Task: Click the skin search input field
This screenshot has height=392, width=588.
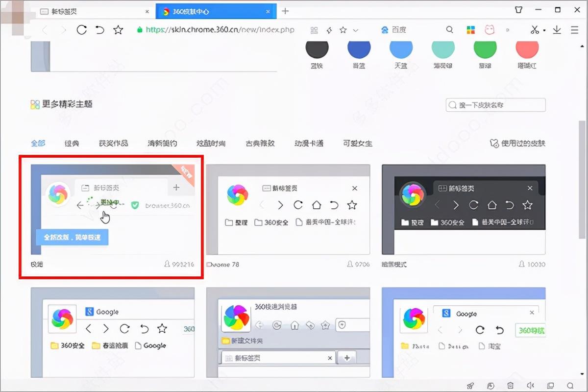Action: [x=495, y=105]
